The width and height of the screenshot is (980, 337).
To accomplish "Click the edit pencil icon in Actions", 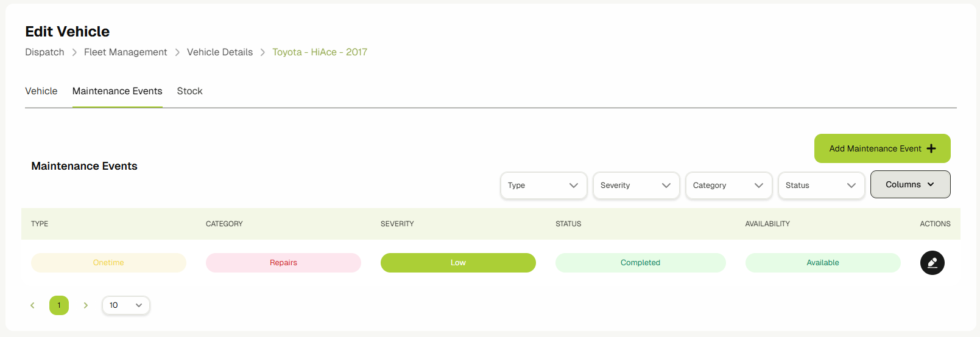I will (x=932, y=263).
